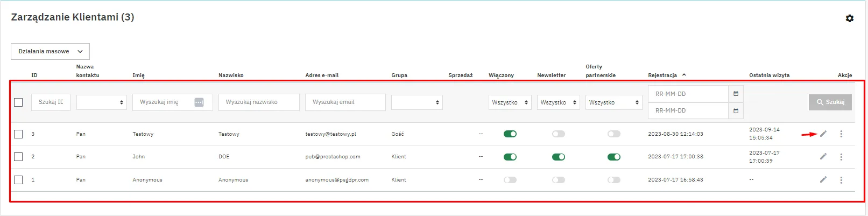Open three-dot menu for John DOE row
The height and width of the screenshot is (216, 868).
(841, 157)
